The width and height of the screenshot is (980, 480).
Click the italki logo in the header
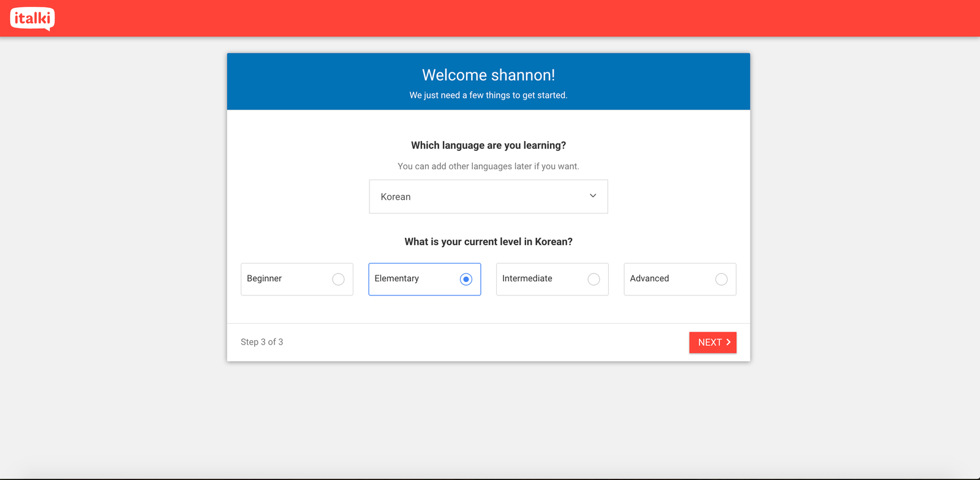(x=32, y=18)
